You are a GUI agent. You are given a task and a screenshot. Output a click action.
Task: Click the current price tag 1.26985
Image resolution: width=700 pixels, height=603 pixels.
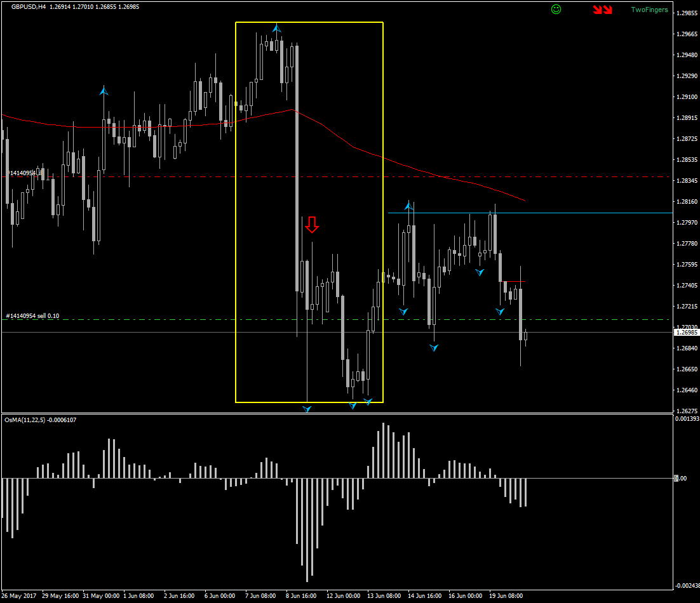(687, 332)
